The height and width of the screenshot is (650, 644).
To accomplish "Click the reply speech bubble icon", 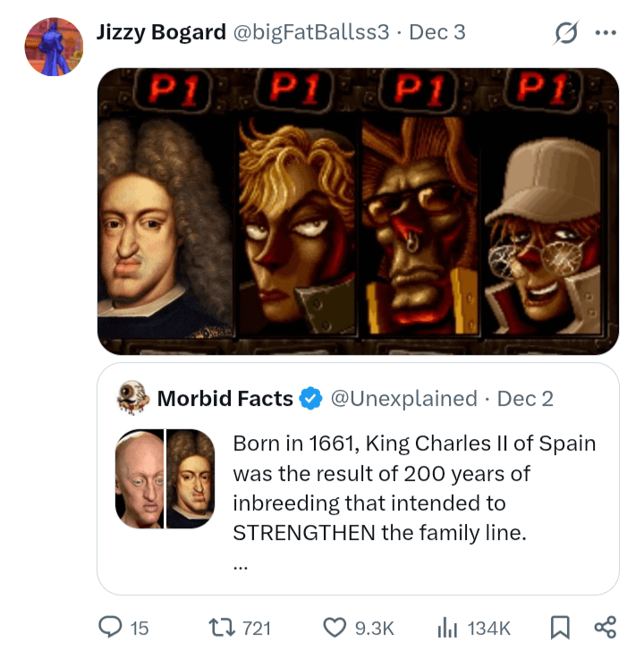I will (x=112, y=628).
